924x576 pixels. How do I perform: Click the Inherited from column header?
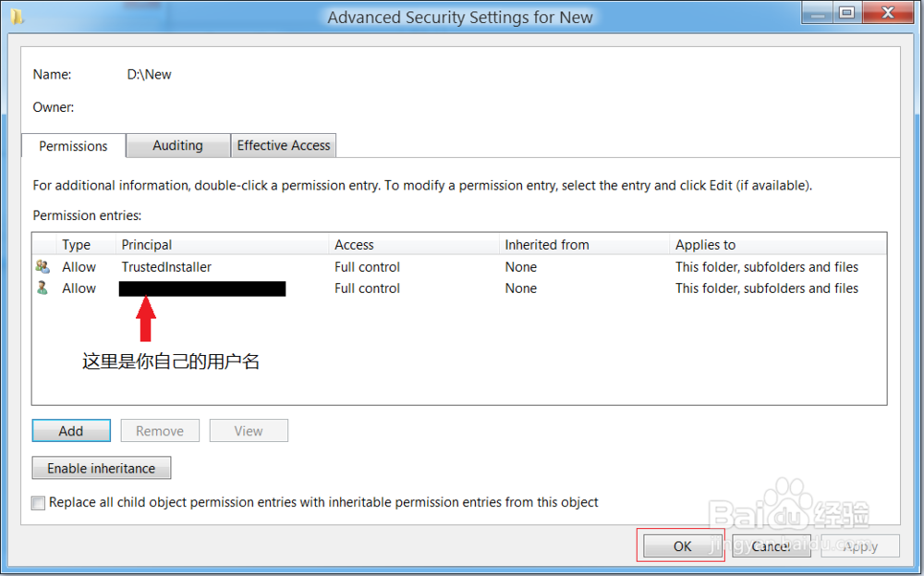click(x=584, y=245)
